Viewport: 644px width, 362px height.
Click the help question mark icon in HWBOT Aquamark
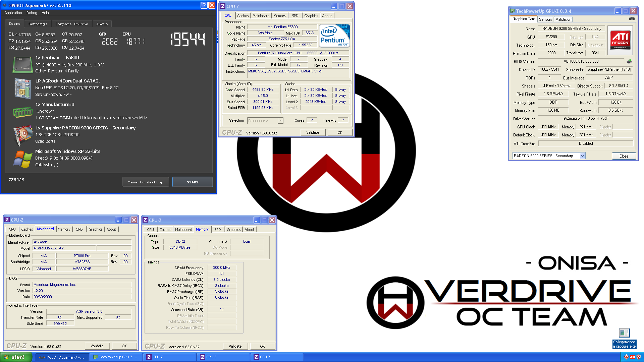pyautogui.click(x=204, y=5)
